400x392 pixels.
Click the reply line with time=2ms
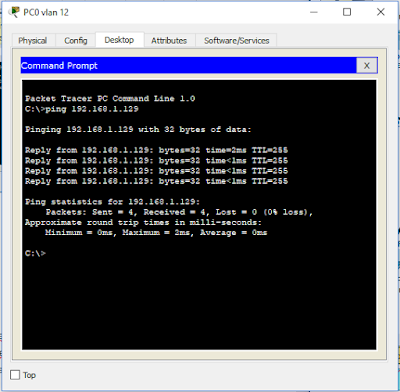156,150
